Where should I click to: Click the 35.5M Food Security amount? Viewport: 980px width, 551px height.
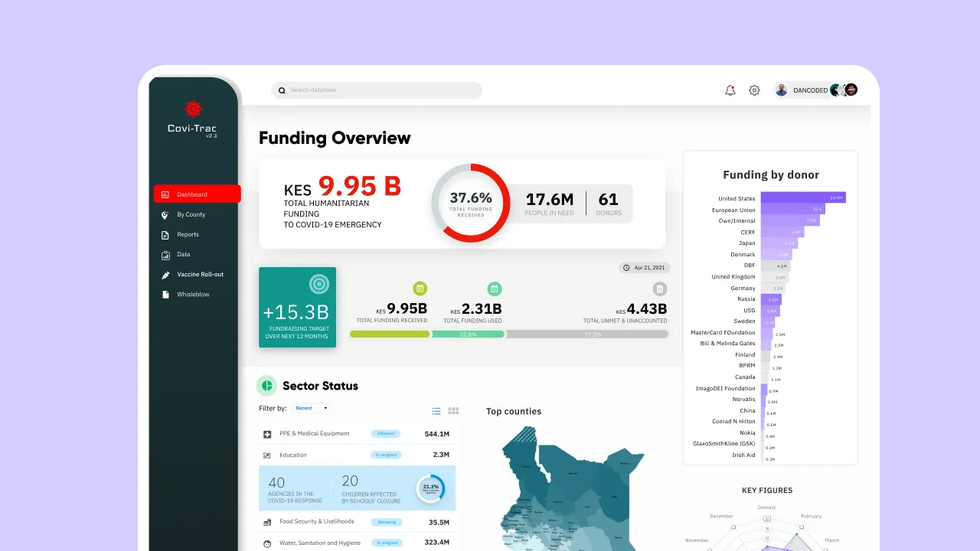[x=439, y=522]
